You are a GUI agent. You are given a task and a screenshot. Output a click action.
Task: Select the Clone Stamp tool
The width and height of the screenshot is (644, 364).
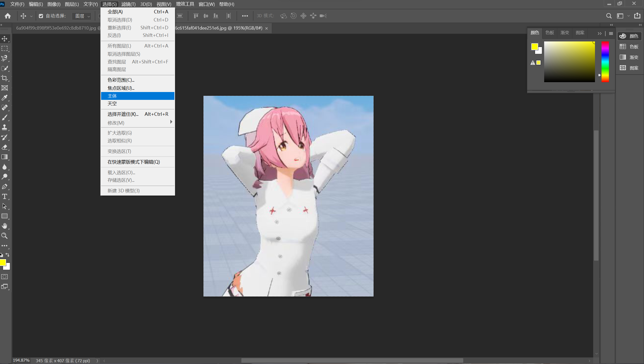pyautogui.click(x=5, y=127)
